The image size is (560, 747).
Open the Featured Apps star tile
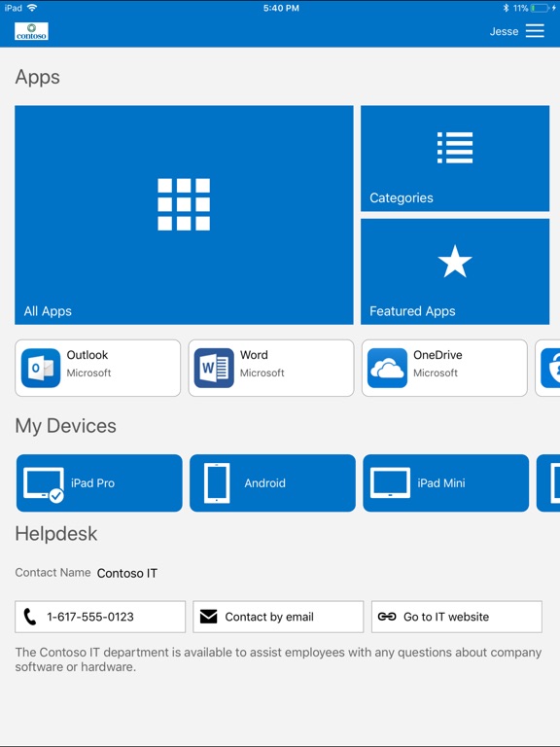click(x=455, y=271)
